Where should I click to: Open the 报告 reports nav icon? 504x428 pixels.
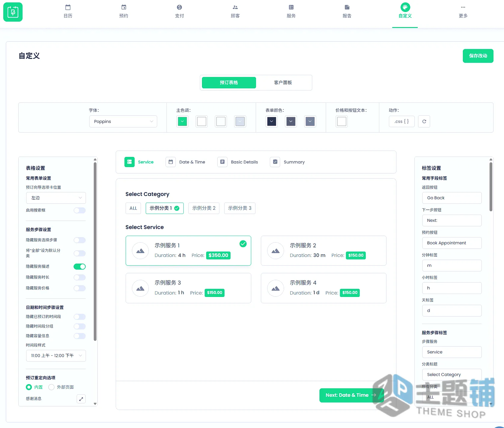click(x=347, y=7)
